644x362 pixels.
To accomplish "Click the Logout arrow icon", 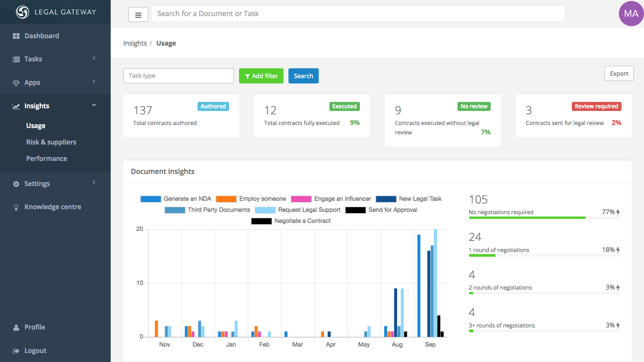I will point(16,351).
